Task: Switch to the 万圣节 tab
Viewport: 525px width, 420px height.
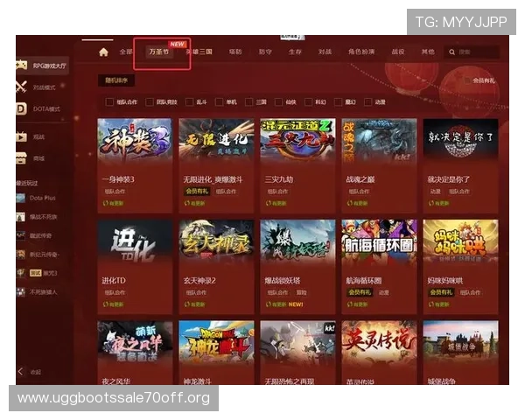Action: pos(158,52)
